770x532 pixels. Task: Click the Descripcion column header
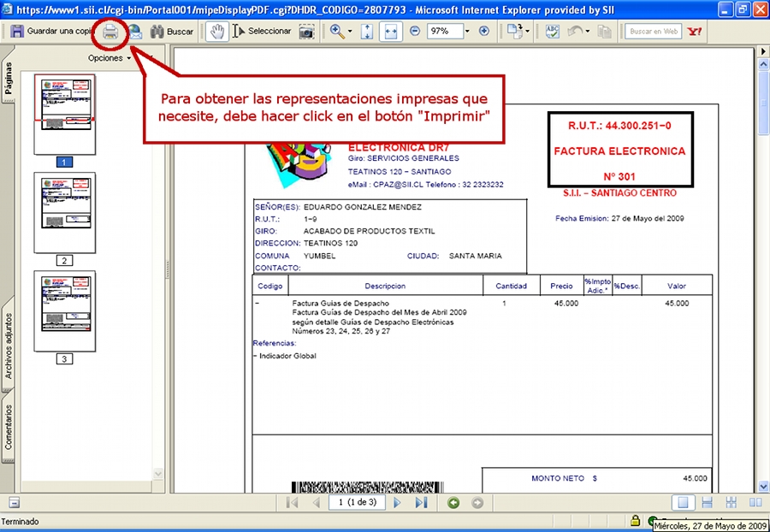coord(385,287)
